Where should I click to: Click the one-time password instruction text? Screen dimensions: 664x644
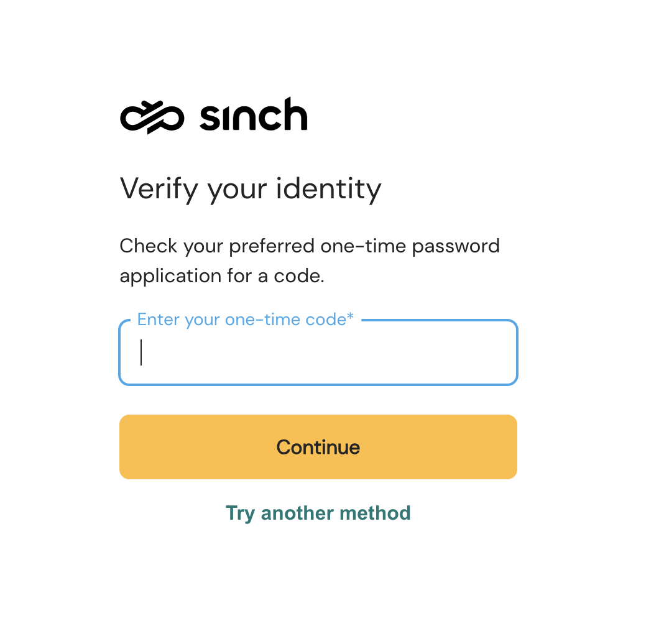[x=309, y=260]
